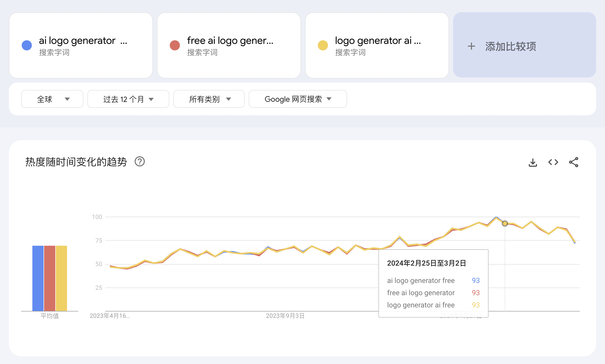Click the 平均值 label under the bars
Viewport: 605px width, 364px height.
50,316
